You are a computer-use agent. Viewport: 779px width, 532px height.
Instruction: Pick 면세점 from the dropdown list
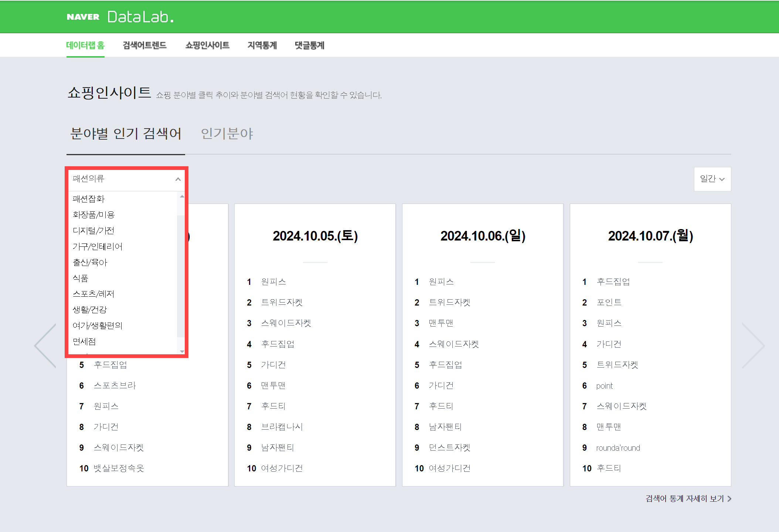click(x=84, y=341)
